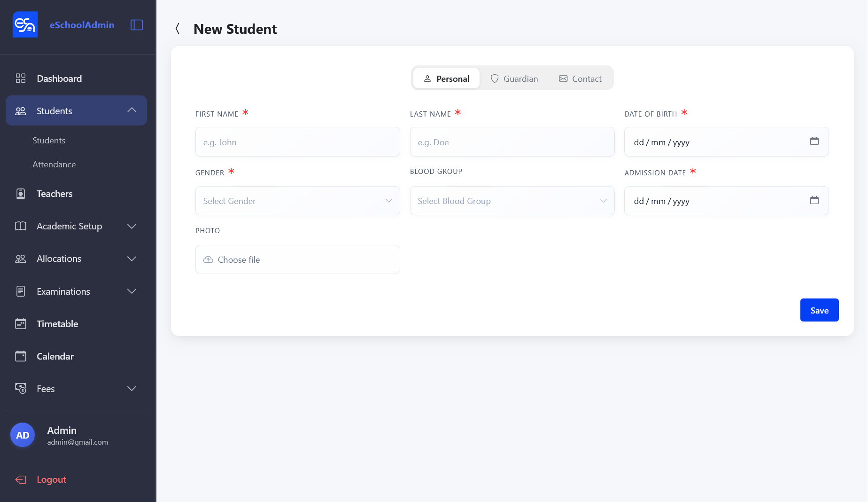The height and width of the screenshot is (502, 868).
Task: Click the Blood Group dropdown arrow
Action: tap(604, 201)
